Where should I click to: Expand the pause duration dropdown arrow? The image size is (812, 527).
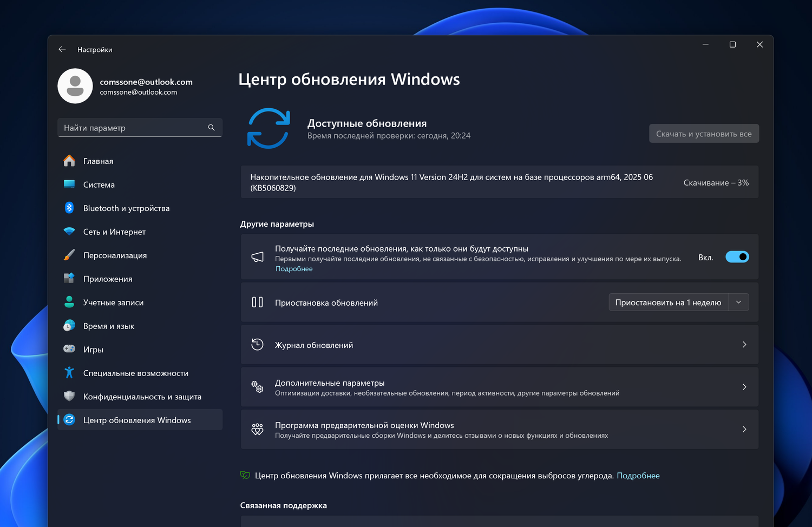tap(738, 302)
